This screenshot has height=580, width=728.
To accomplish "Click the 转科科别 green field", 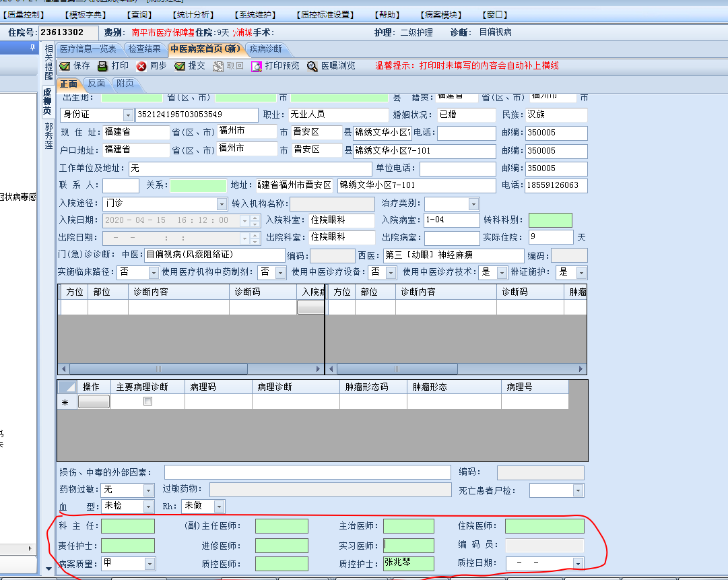I will pyautogui.click(x=551, y=220).
